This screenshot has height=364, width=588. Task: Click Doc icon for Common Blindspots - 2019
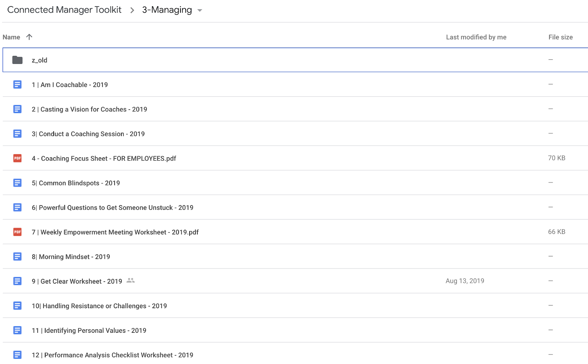coord(17,183)
